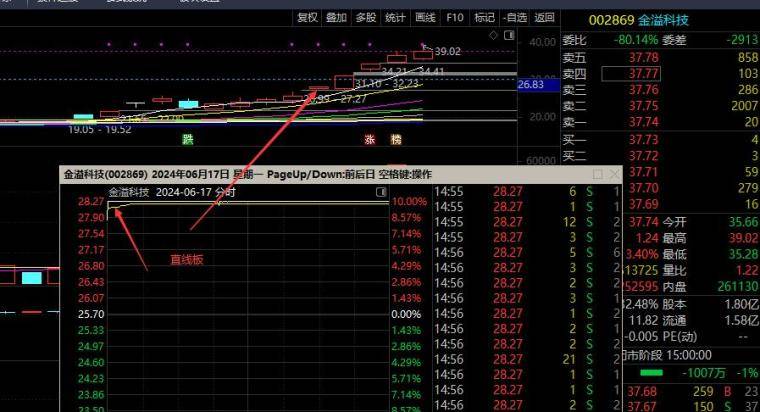This screenshot has width=760, height=412.
Task: Open the 叠加 overlay toolbar option
Action: tap(336, 18)
